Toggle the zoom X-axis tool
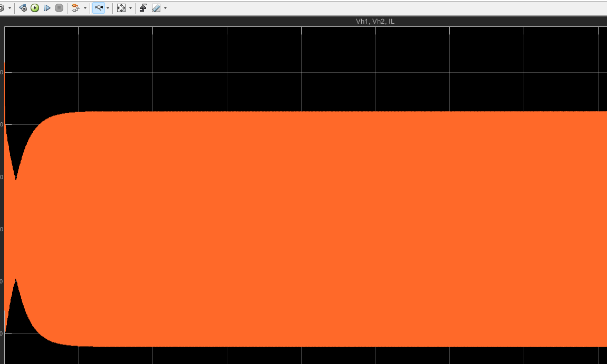This screenshot has width=607, height=364. (99, 8)
